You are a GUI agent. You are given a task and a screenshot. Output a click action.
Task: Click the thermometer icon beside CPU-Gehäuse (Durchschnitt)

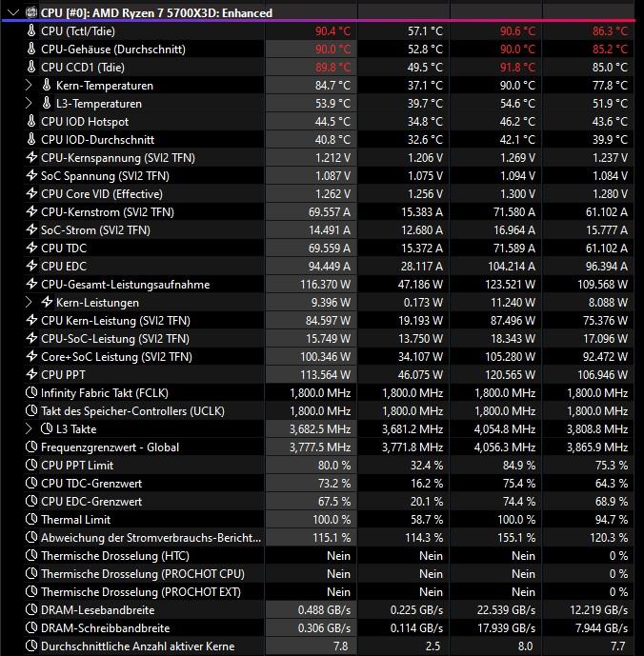coord(31,49)
